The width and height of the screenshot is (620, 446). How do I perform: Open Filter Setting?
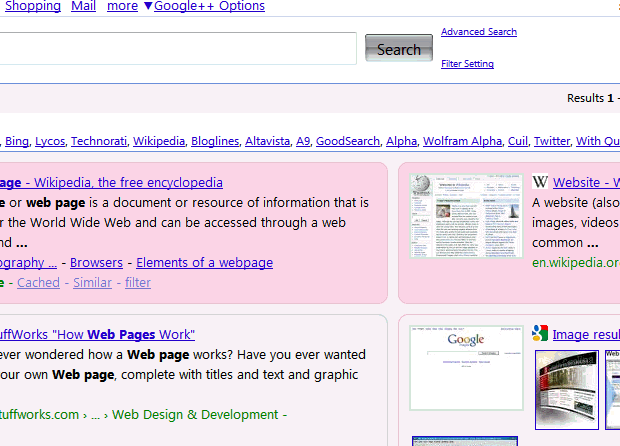pyautogui.click(x=467, y=64)
